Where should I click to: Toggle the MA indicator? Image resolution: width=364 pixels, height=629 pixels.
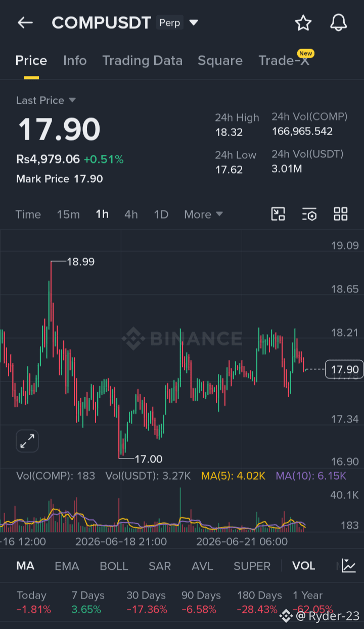25,566
